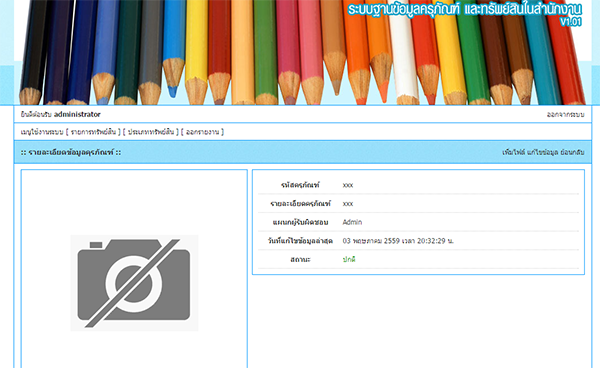The width and height of the screenshot is (600, 368).
Task: Open the เพิ่มไฟล์ add file link
Action: [513, 152]
